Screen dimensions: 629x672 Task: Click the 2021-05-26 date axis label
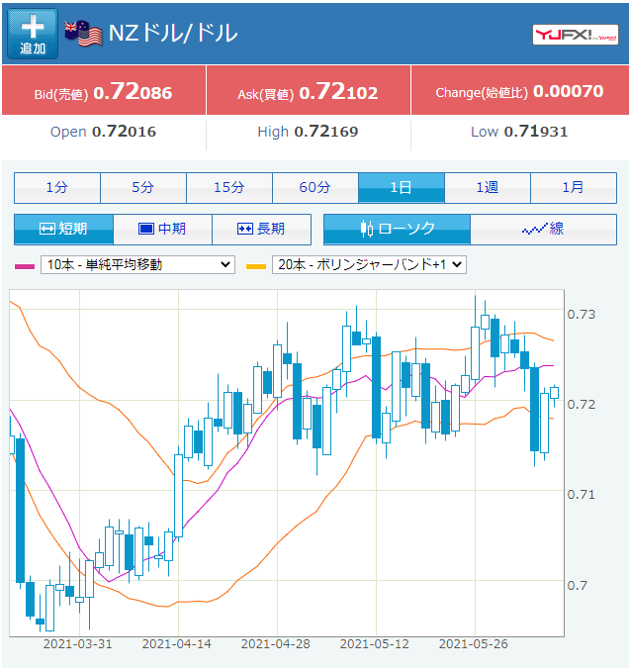473,644
